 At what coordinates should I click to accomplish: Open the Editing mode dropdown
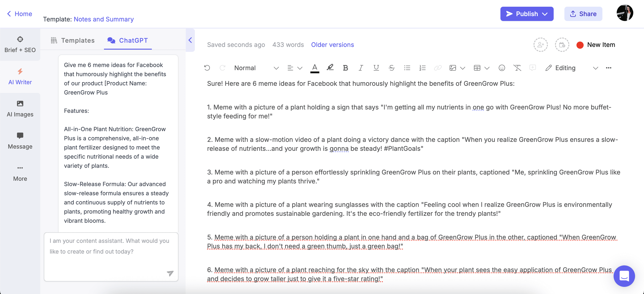pos(571,68)
